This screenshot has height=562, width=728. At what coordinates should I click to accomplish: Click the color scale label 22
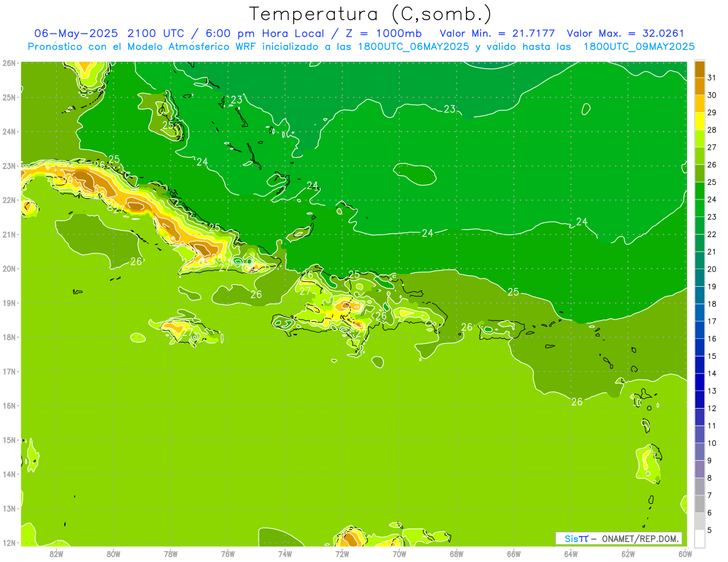click(x=711, y=234)
